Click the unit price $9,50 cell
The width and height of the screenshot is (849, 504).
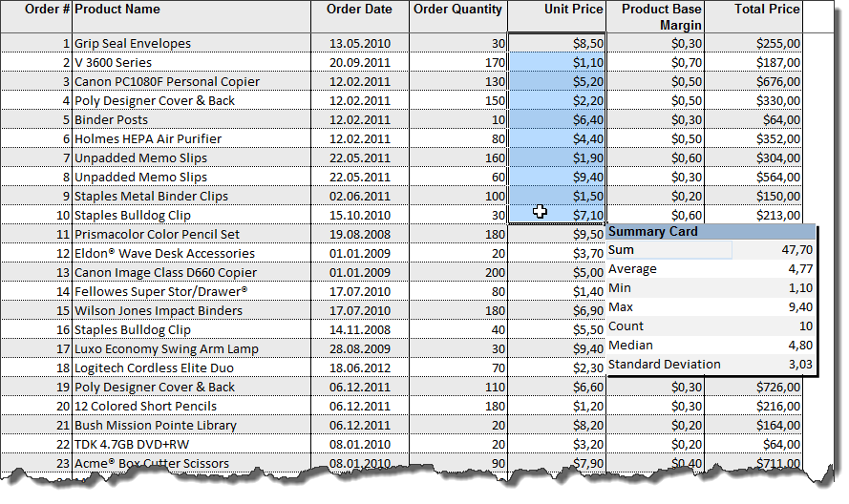click(557, 235)
